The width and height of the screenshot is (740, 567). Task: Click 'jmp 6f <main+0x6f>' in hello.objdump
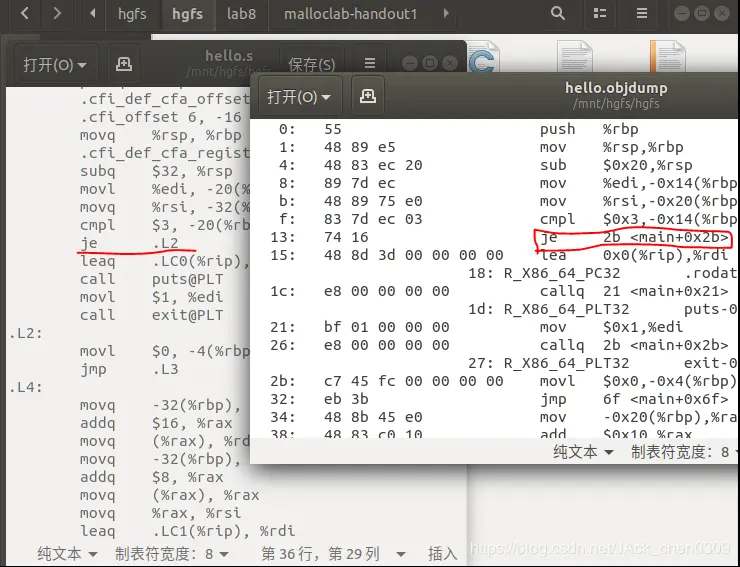click(x=634, y=399)
